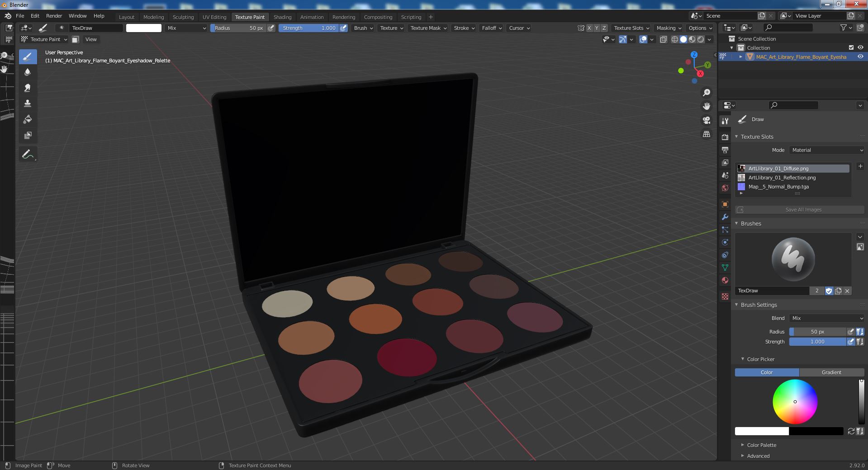Open the Brush header dropdown
Viewport: 868px width, 470px height.
[x=363, y=28]
